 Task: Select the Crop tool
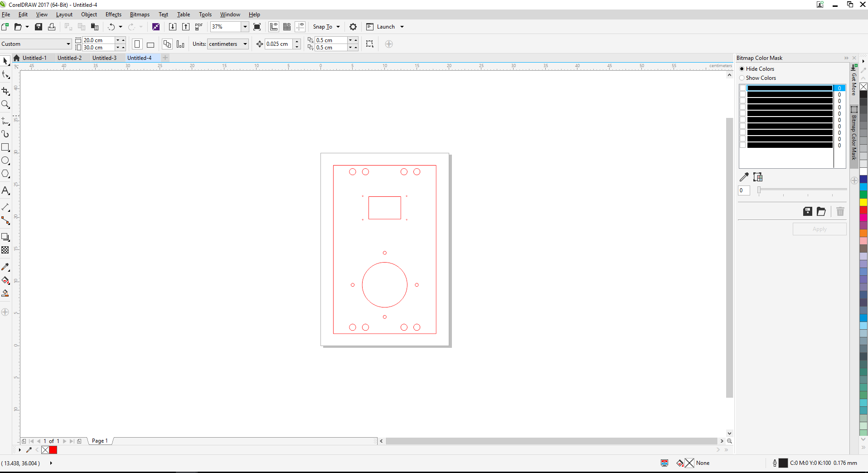click(x=5, y=91)
